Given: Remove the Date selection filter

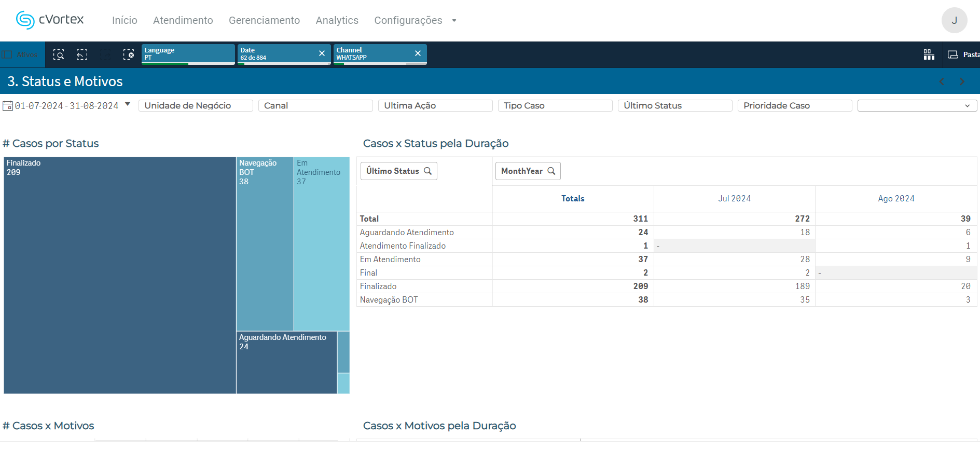Looking at the screenshot, I should pos(322,53).
